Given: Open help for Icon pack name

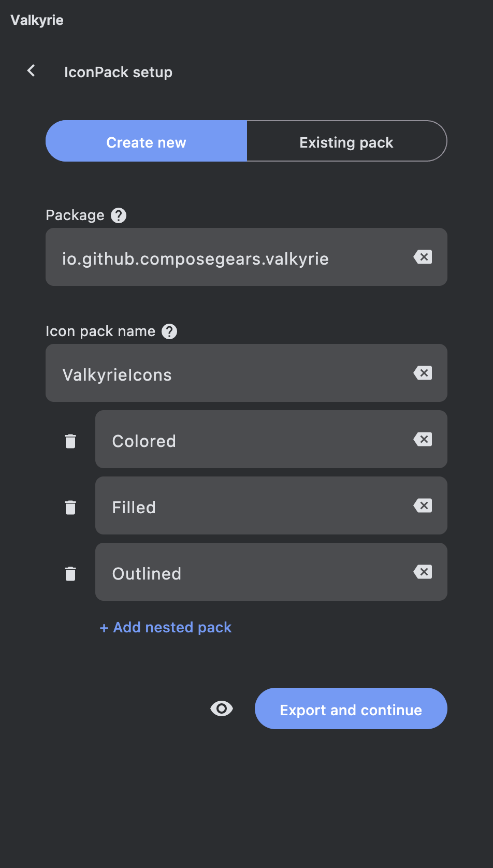Looking at the screenshot, I should [169, 331].
